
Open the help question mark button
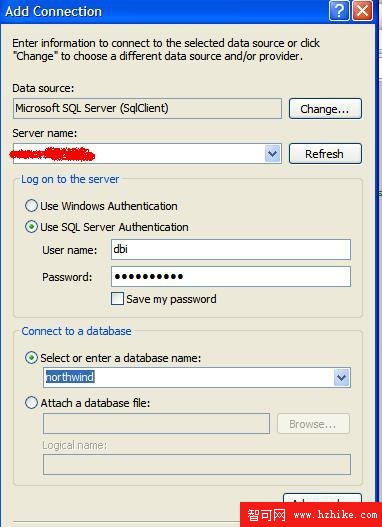coord(339,11)
